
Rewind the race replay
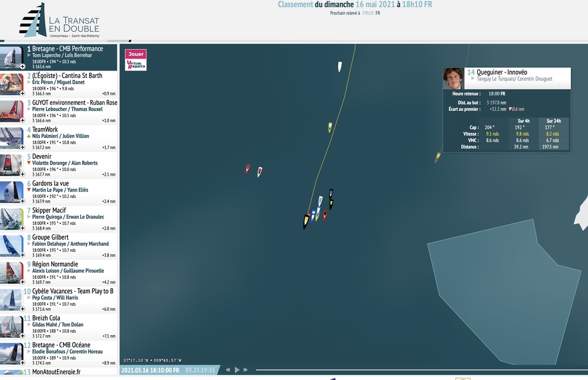tap(227, 370)
